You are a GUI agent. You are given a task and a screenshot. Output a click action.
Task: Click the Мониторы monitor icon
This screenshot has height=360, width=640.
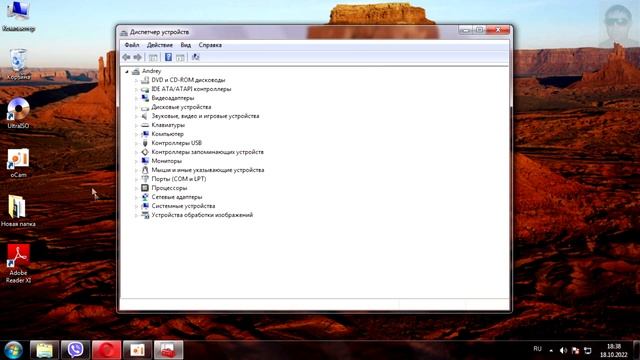145,161
